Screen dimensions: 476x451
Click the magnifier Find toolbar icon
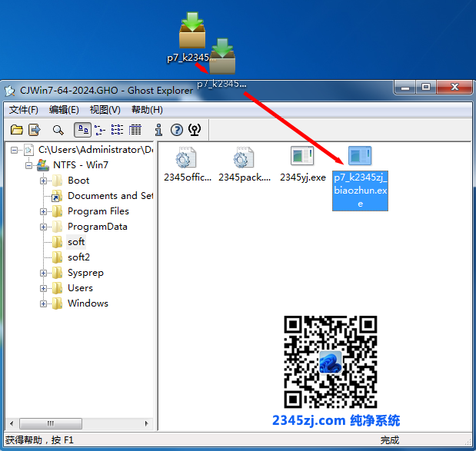pyautogui.click(x=58, y=130)
